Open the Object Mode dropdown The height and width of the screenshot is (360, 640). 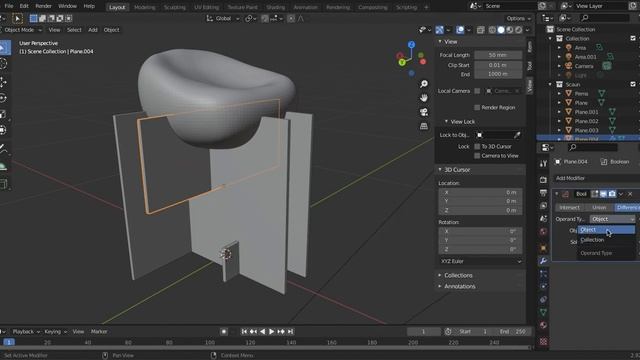(x=21, y=30)
